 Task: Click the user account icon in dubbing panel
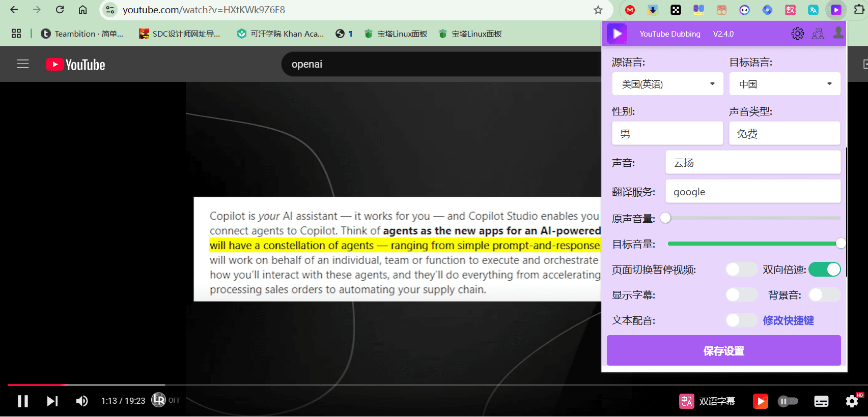[x=838, y=33]
